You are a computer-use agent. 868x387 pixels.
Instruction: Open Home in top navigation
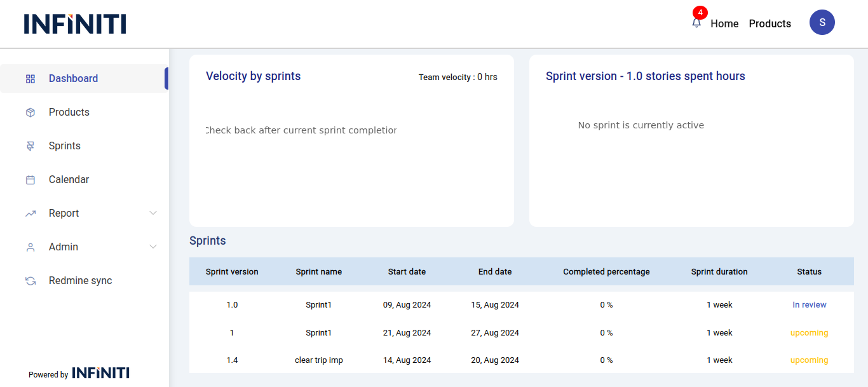point(724,24)
